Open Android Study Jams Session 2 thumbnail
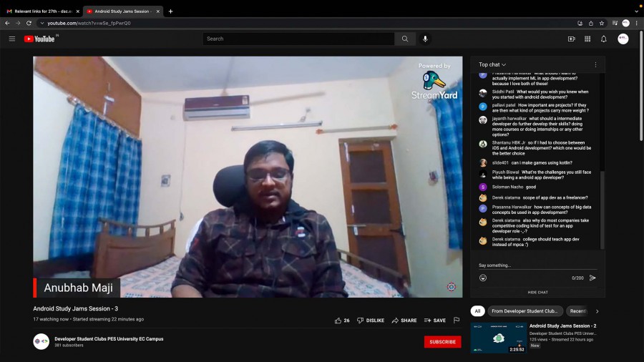644x362 pixels. [497, 338]
